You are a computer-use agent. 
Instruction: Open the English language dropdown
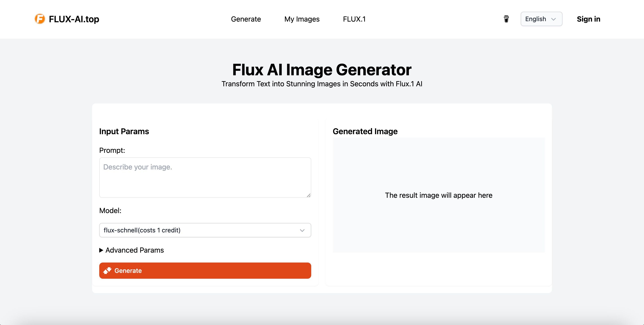coord(541,19)
